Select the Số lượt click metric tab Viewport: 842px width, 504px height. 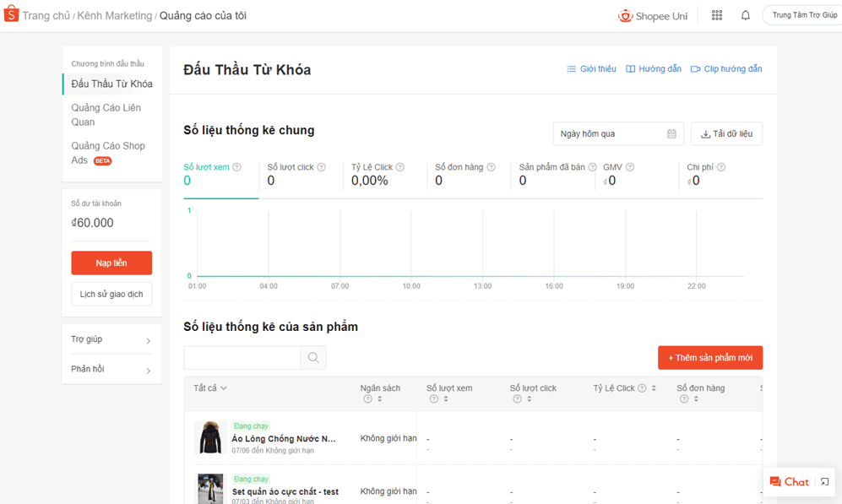(301, 175)
